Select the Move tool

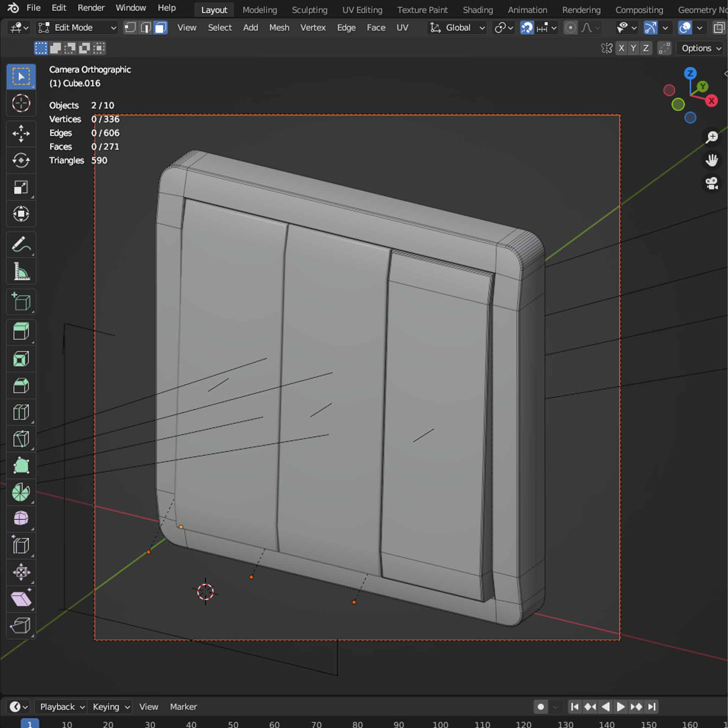pyautogui.click(x=21, y=133)
